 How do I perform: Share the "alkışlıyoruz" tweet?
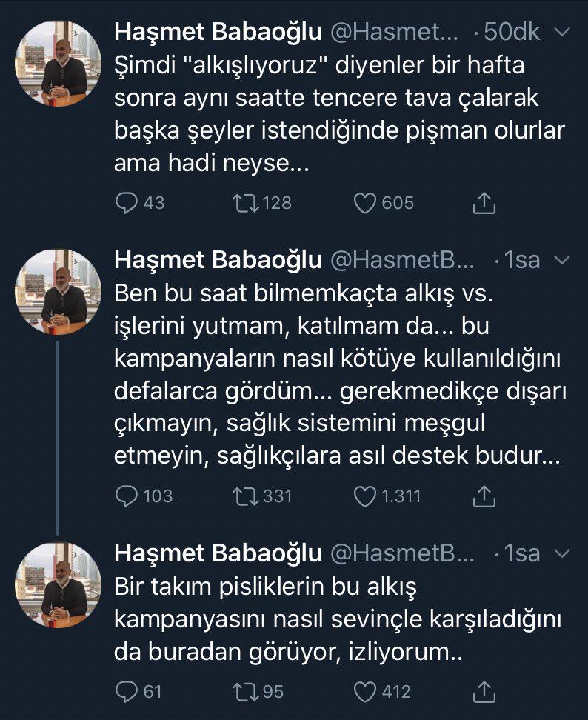coord(484,202)
